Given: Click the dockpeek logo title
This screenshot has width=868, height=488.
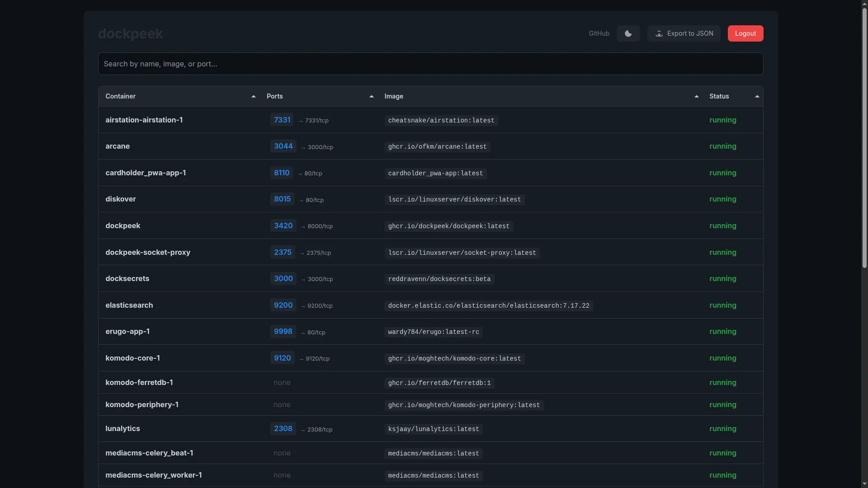Looking at the screenshot, I should click(x=130, y=33).
